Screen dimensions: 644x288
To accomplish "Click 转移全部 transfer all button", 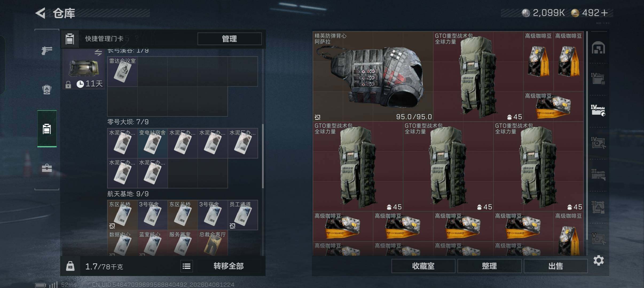I will click(x=229, y=266).
